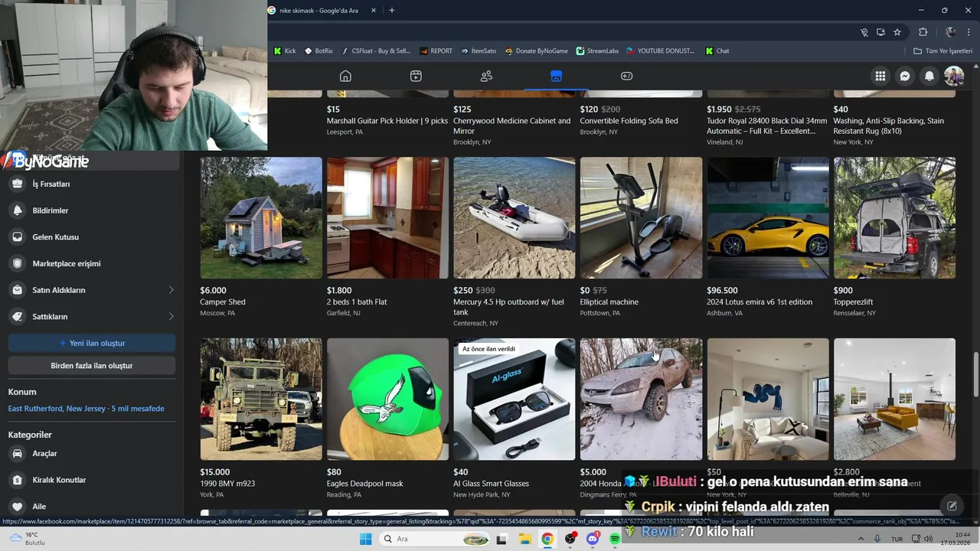Close the nike skimask tab
This screenshot has height=551, width=980.
click(374, 11)
